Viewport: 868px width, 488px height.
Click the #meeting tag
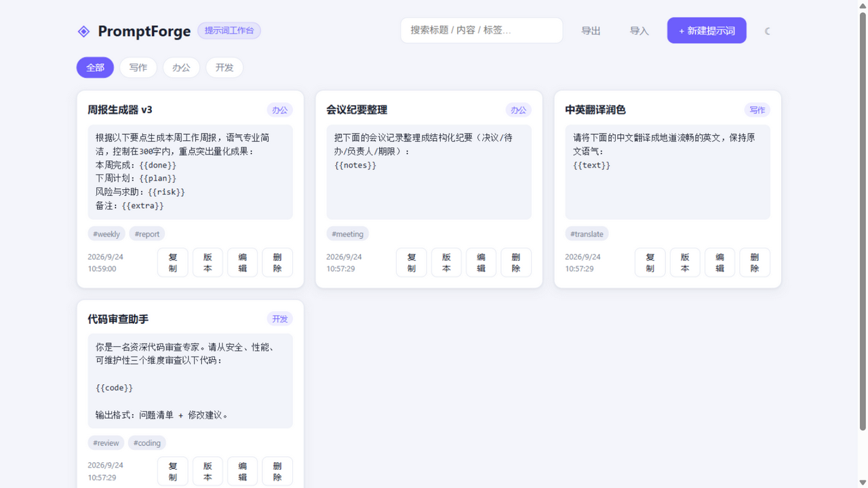(348, 234)
